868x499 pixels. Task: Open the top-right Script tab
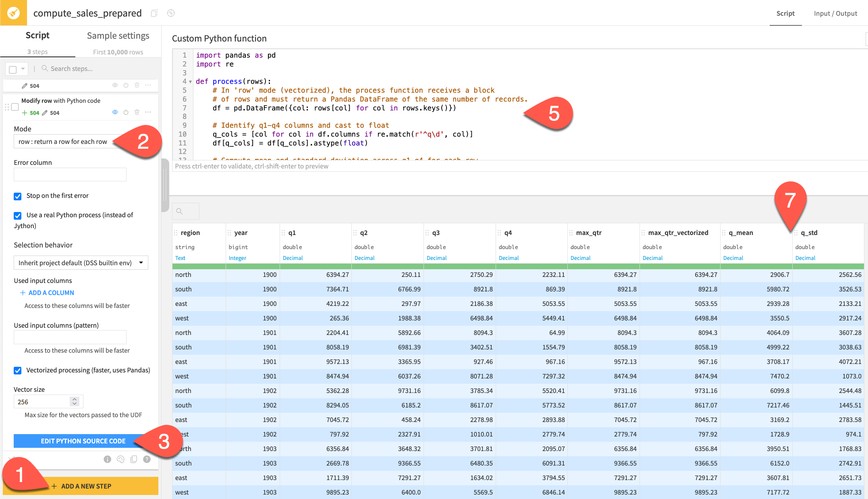(x=785, y=13)
